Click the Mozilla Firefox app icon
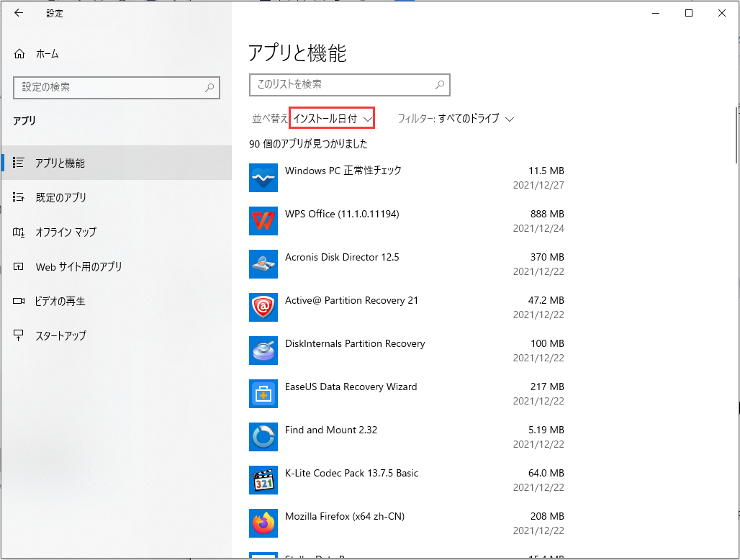 point(263,523)
